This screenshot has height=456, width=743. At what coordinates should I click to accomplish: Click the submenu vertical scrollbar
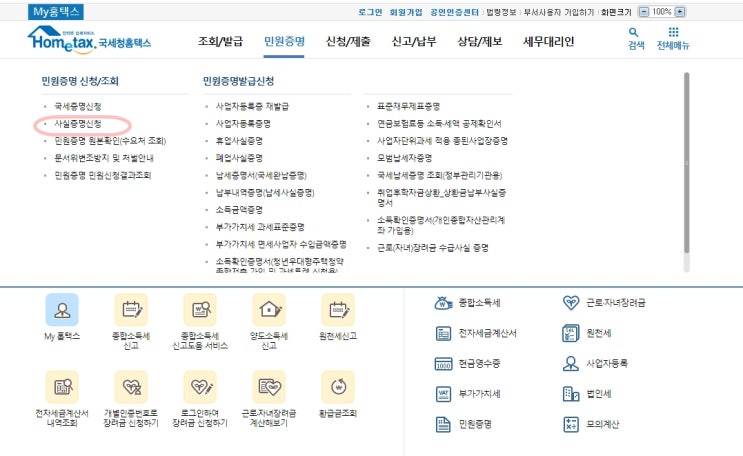(x=687, y=164)
